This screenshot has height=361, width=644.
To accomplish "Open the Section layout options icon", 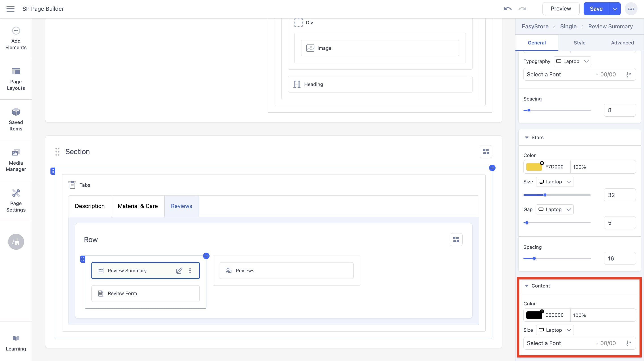I will click(486, 151).
